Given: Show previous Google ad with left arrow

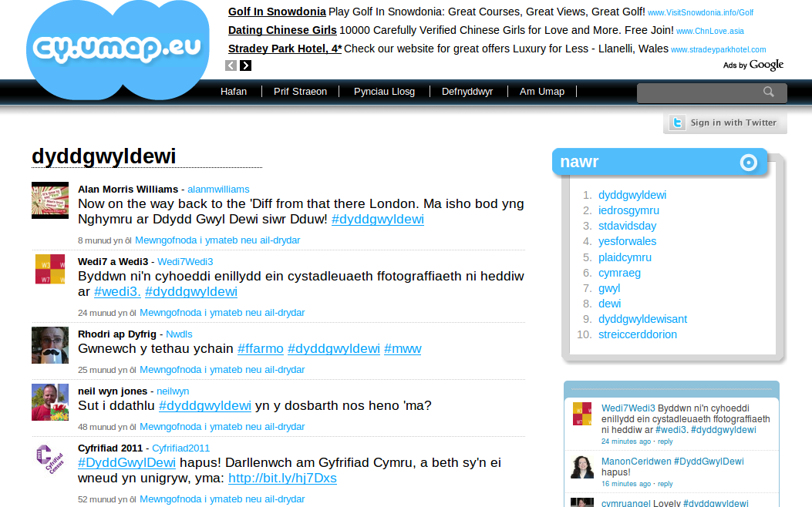Looking at the screenshot, I should tap(231, 65).
